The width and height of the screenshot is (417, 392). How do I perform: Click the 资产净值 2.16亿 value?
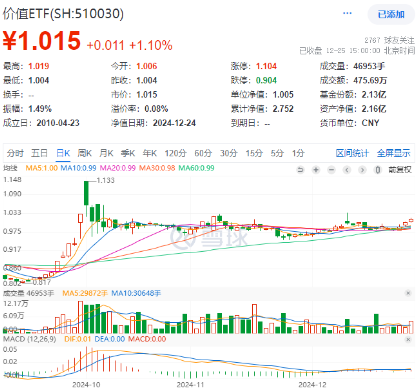tap(374, 109)
